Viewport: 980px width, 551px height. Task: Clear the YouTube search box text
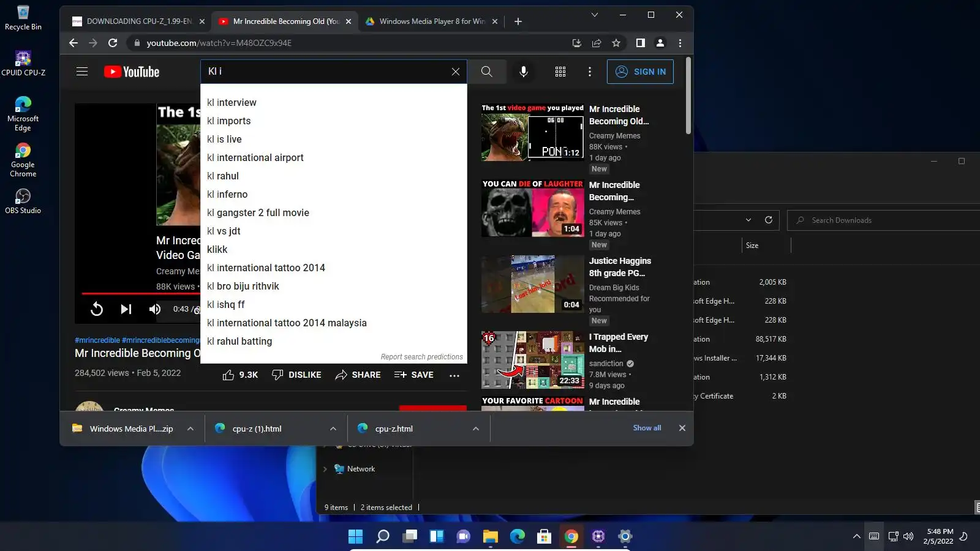click(455, 72)
